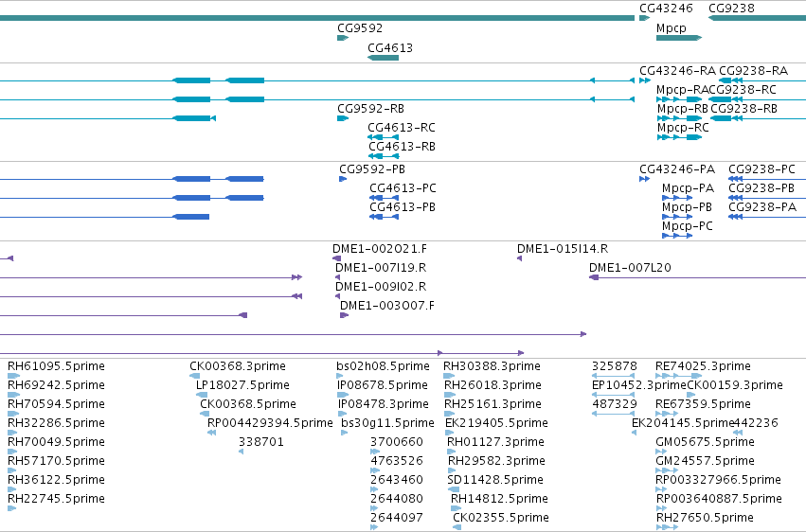Click protein CG9238-PB
806x532 pixels.
coord(767,198)
